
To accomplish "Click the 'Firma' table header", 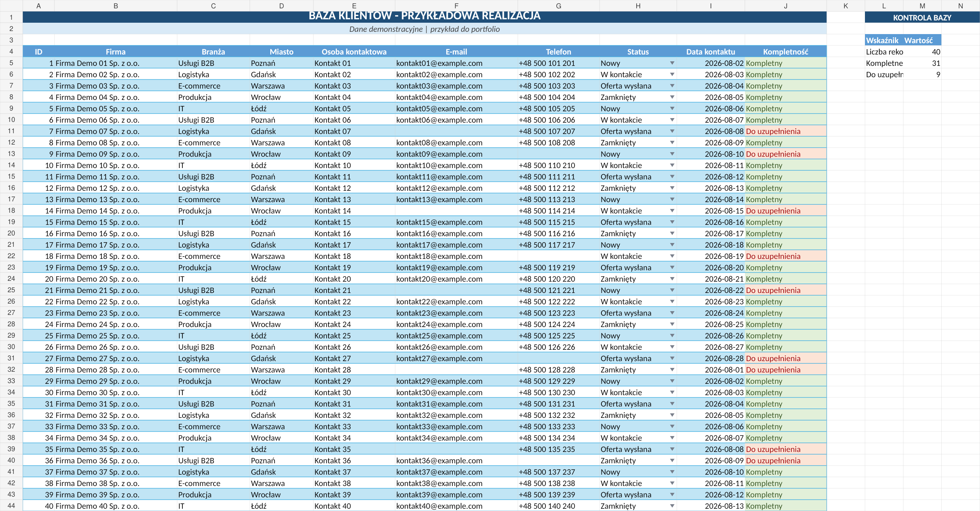I will pos(116,52).
